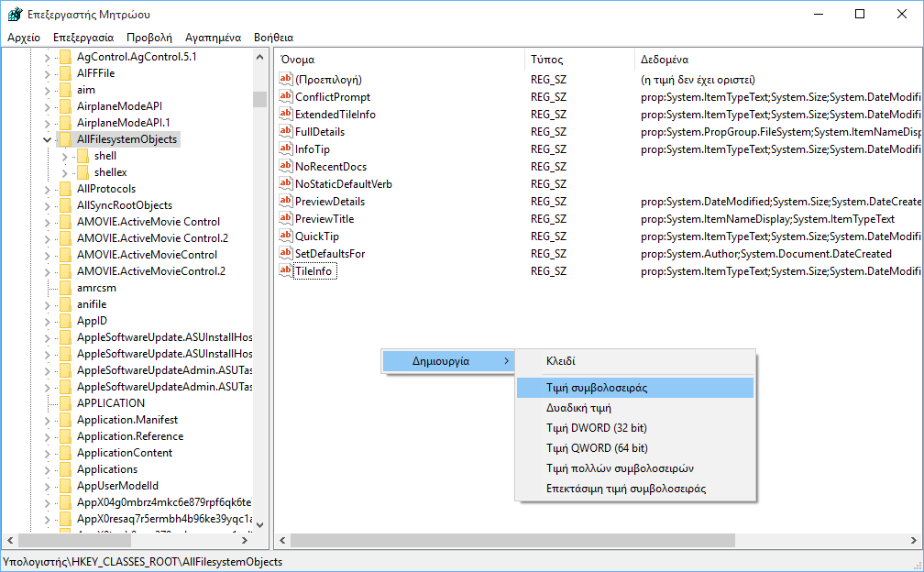Click the Όνομα column header
The height and width of the screenshot is (572, 924).
pos(298,60)
